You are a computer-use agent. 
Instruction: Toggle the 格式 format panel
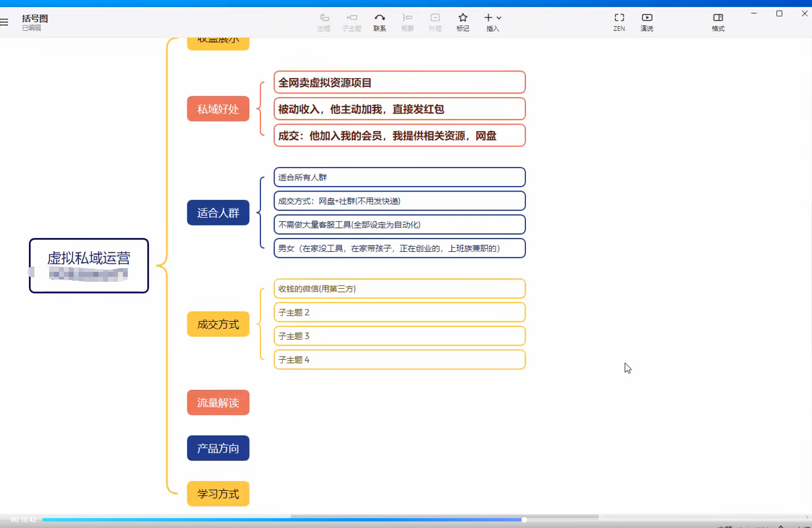[718, 22]
